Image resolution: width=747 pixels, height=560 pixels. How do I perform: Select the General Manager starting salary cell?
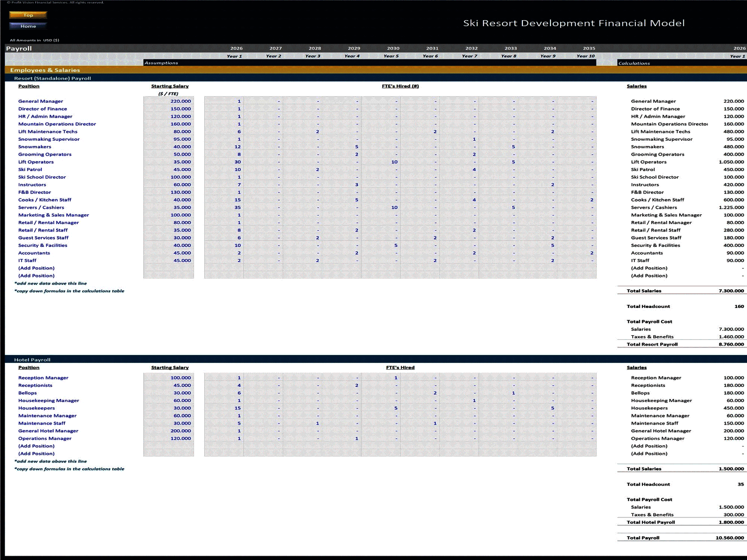(168, 101)
